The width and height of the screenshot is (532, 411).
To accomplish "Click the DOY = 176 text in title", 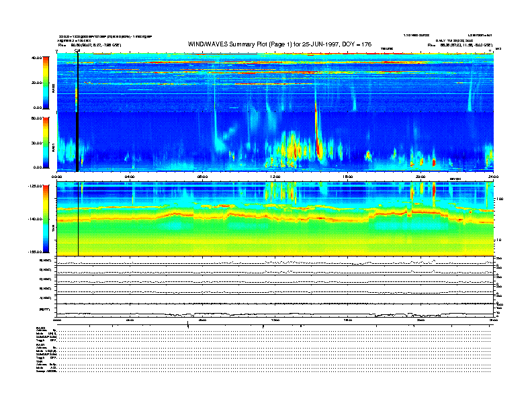I will click(x=357, y=44).
